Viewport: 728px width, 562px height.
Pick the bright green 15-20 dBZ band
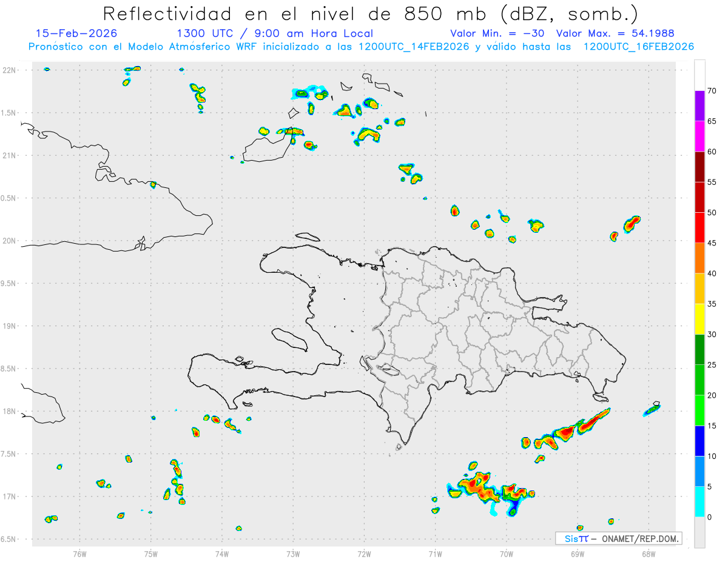point(699,410)
